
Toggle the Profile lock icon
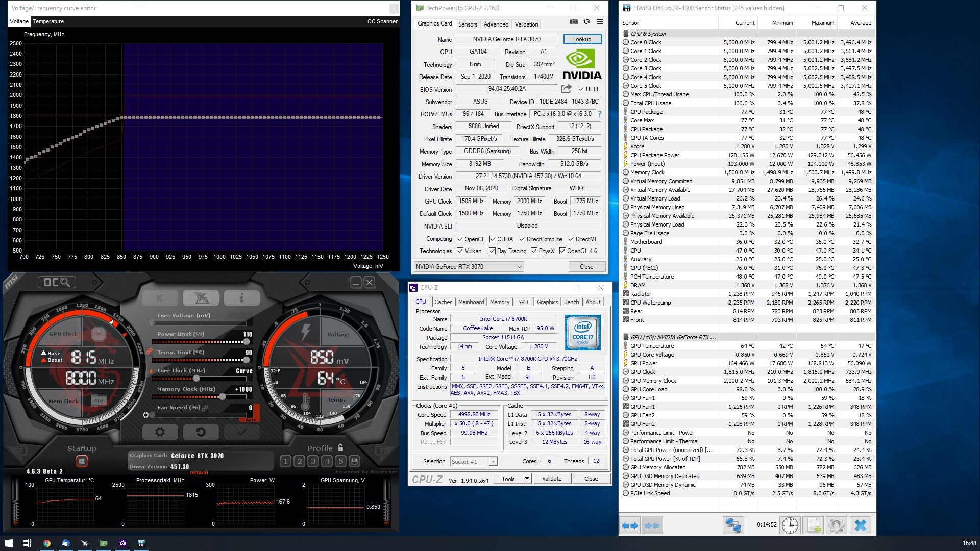click(340, 448)
